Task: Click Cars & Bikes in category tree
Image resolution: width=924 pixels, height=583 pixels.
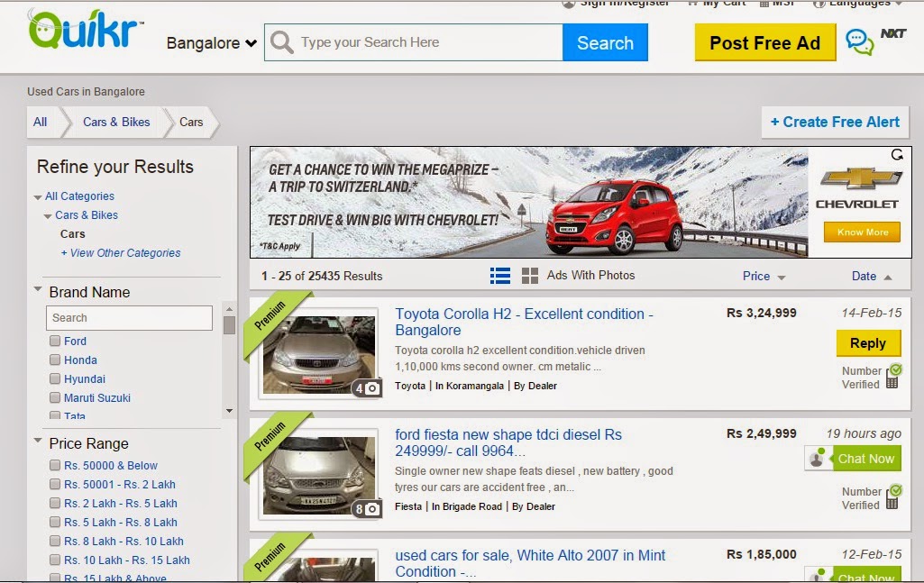Action: click(x=87, y=215)
